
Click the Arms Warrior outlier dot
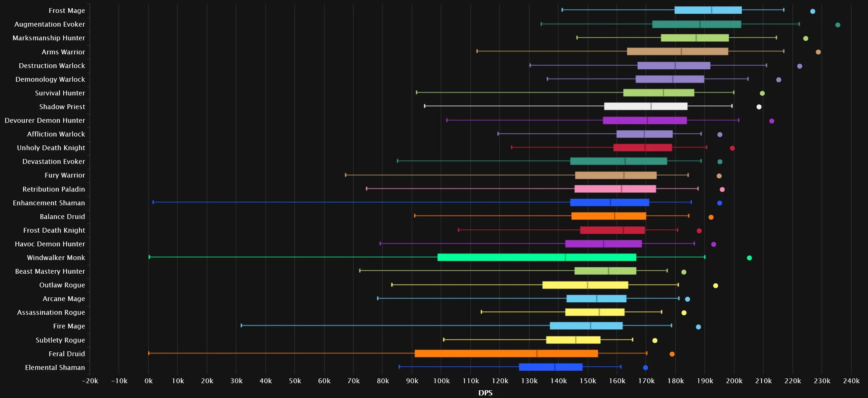click(x=818, y=52)
